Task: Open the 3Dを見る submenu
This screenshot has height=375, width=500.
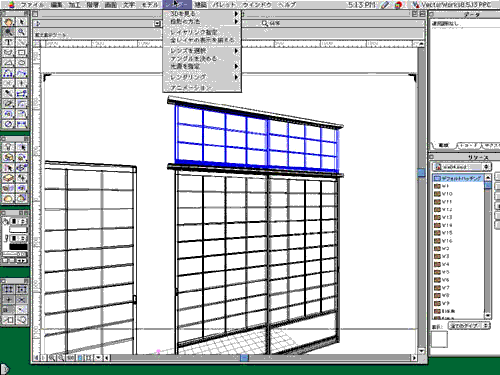Action: coord(202,14)
